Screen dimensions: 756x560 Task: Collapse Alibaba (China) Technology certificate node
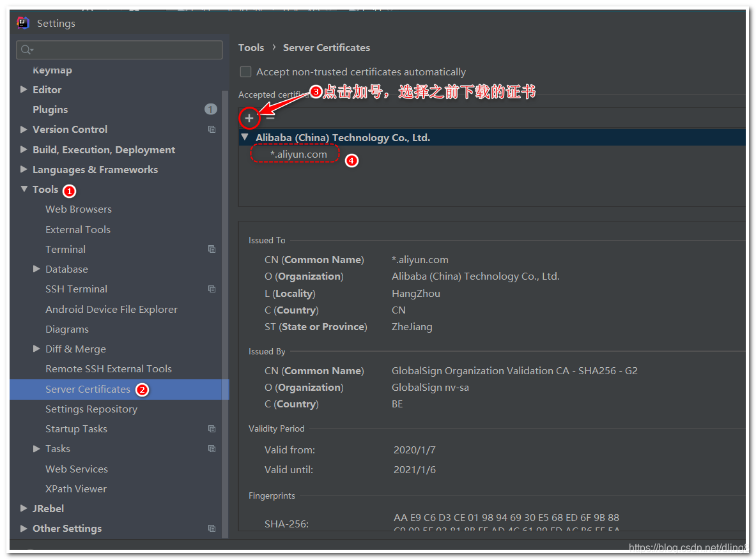(245, 137)
